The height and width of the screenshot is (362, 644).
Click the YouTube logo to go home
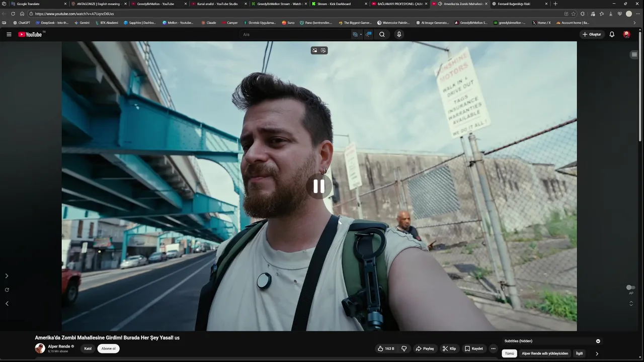pos(30,34)
